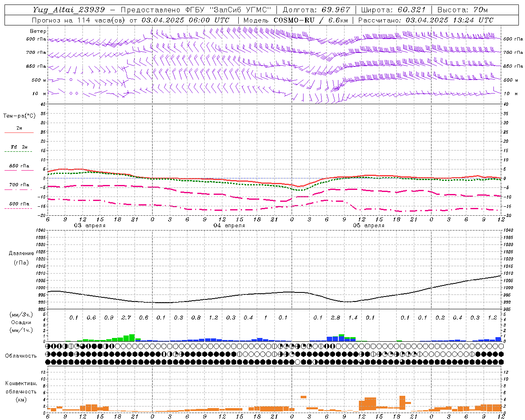Select the longitude text "Долгота: 69.967"

coord(317,10)
